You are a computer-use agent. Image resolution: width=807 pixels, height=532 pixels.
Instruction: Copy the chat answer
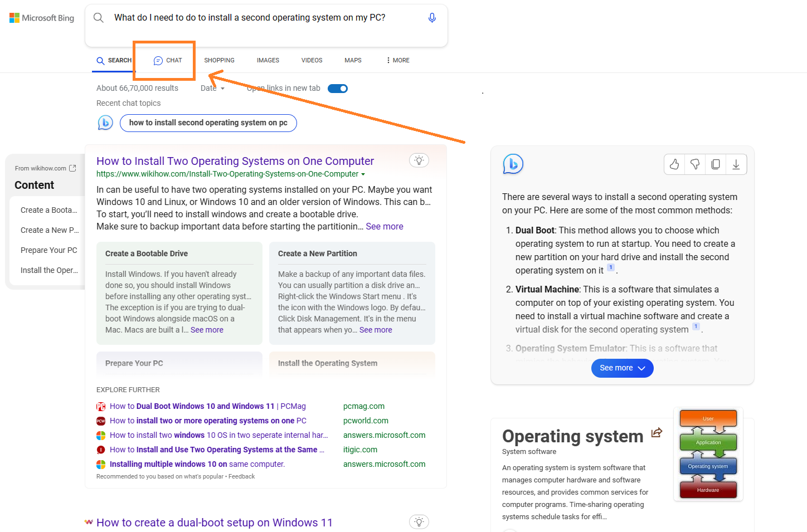716,164
